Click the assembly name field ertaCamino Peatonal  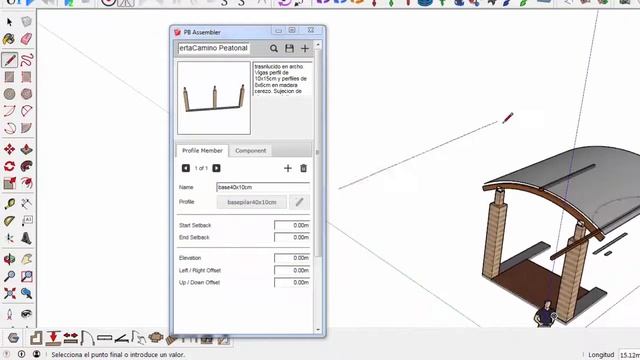pyautogui.click(x=213, y=48)
